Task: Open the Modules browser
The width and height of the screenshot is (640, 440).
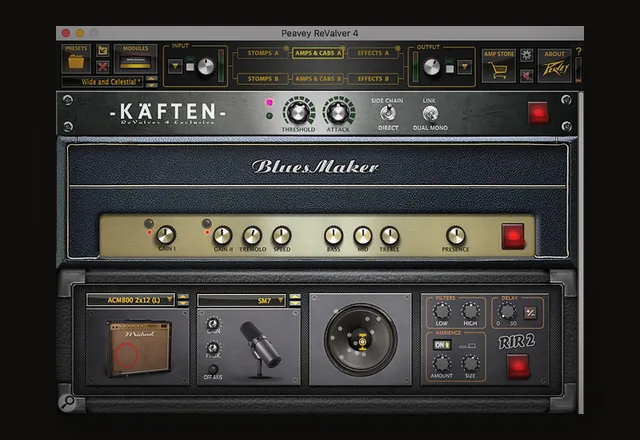Action: point(135,59)
